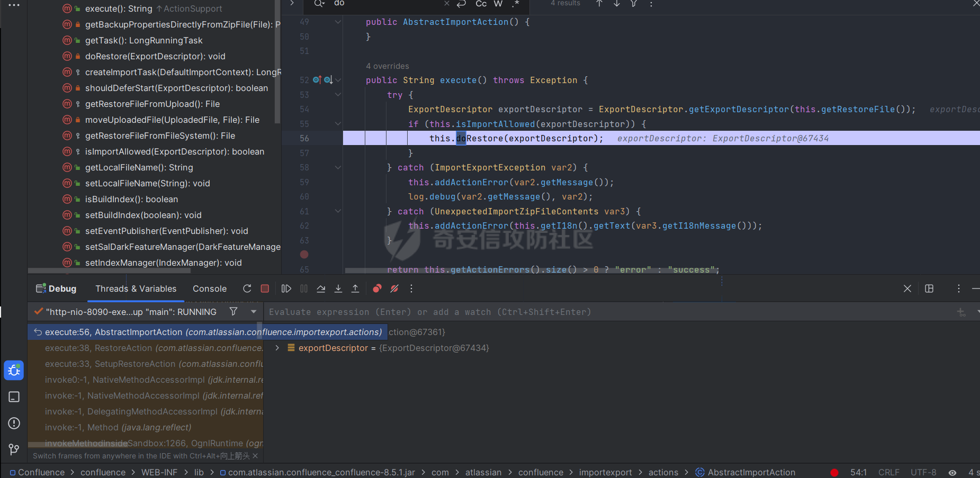
Task: Dismiss the switch frames hint
Action: pos(255,456)
